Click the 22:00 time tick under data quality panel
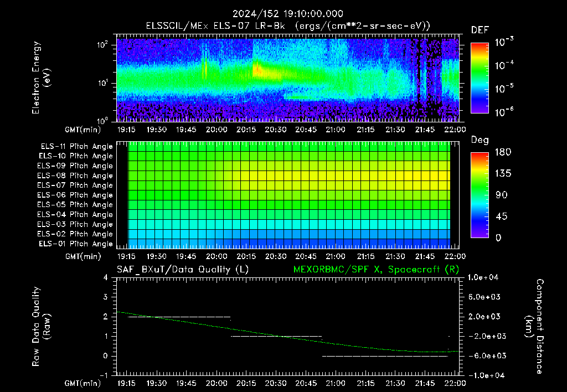This screenshot has width=567, height=392. [x=455, y=383]
